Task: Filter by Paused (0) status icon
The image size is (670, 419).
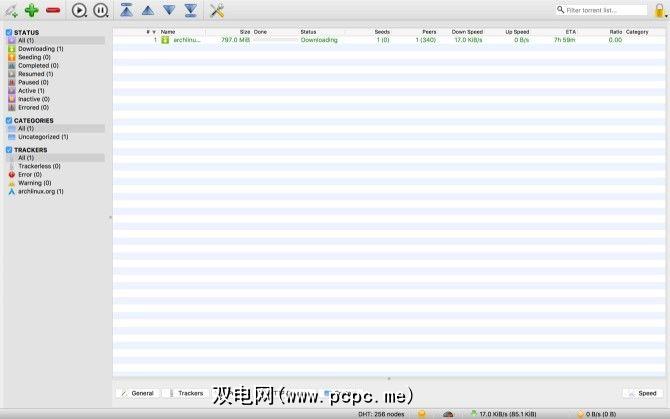Action: point(12,82)
